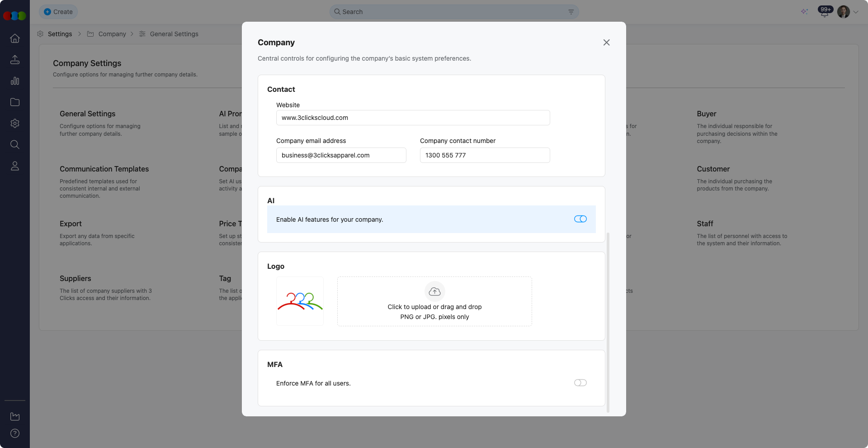Image resolution: width=868 pixels, height=448 pixels.
Task: Enable Enforce MFA for all users
Action: pyautogui.click(x=580, y=382)
